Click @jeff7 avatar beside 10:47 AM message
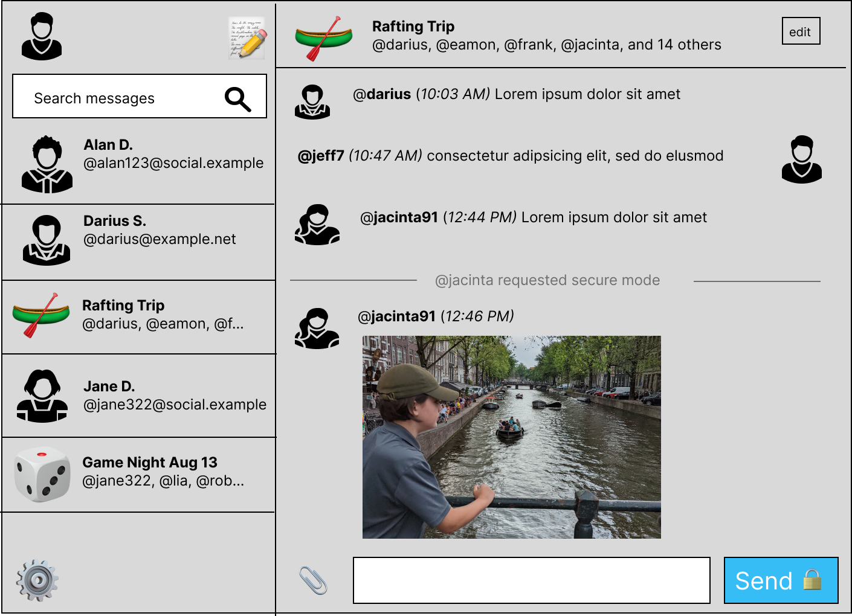The height and width of the screenshot is (616, 852). (801, 159)
